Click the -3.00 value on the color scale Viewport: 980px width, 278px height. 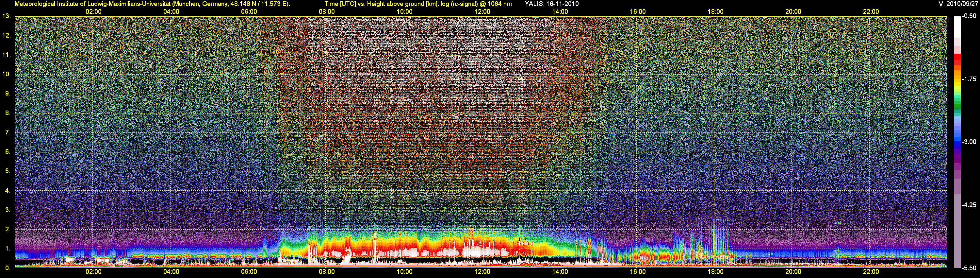pos(969,142)
